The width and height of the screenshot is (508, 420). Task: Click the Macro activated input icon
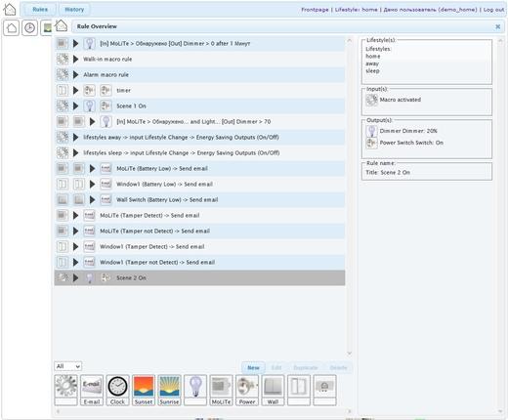[x=371, y=100]
